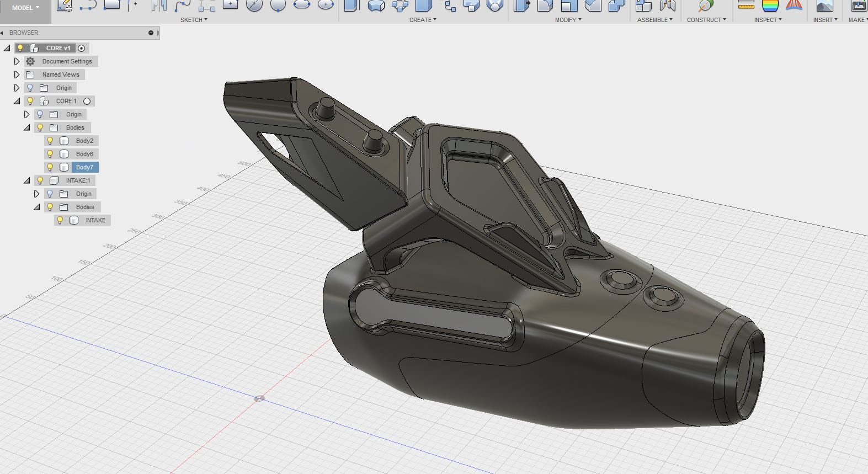
Task: Toggle the INTAKE body lightbulb
Action: tap(60, 220)
